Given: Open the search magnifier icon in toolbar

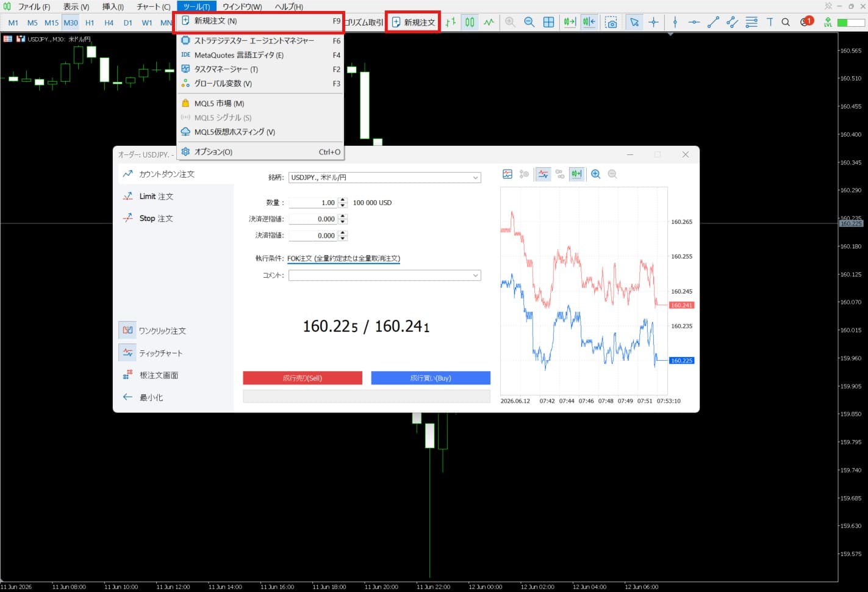Looking at the screenshot, I should pyautogui.click(x=786, y=22).
